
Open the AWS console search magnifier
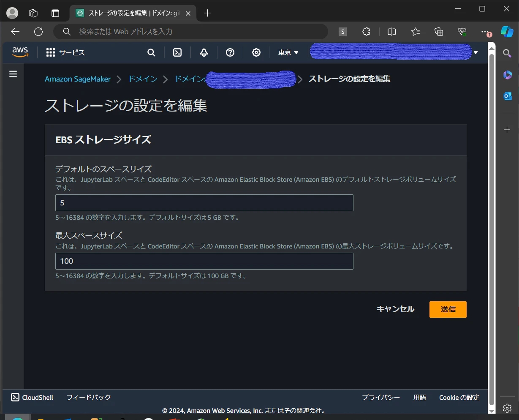151,52
